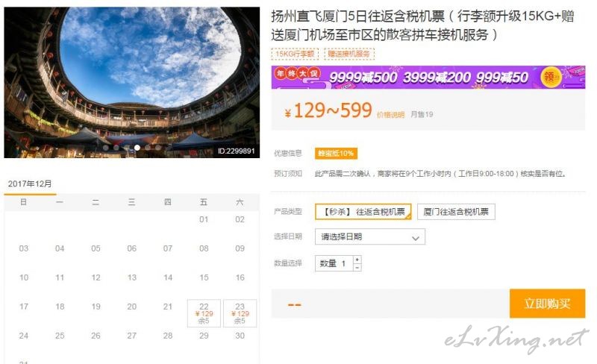Image resolution: width=597 pixels, height=364 pixels.
Task: Click the 领 coupon icon on promo banner
Action: click(551, 77)
